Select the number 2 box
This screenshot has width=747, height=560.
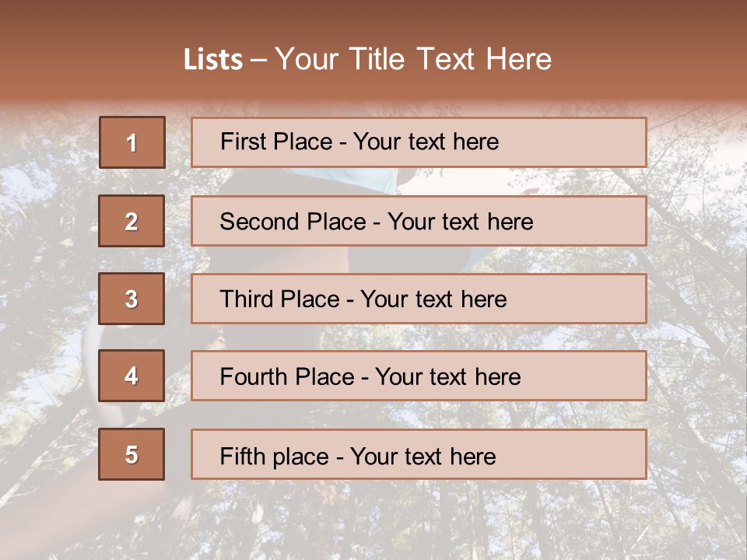132,221
